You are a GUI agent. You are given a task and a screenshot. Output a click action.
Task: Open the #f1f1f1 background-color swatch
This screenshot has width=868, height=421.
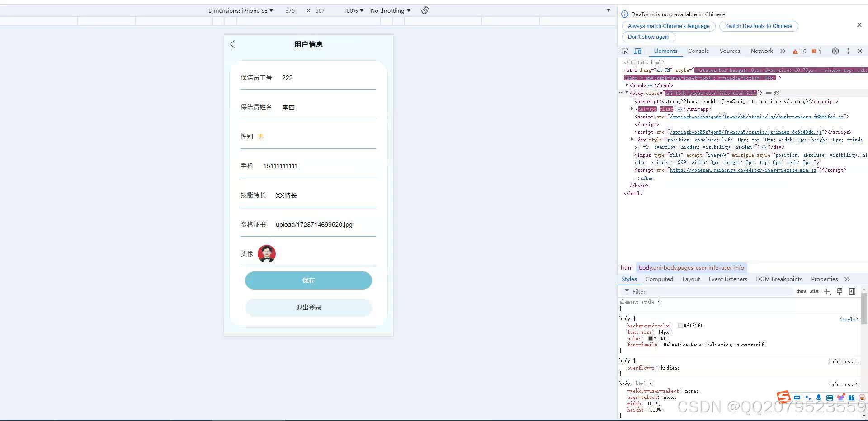680,326
